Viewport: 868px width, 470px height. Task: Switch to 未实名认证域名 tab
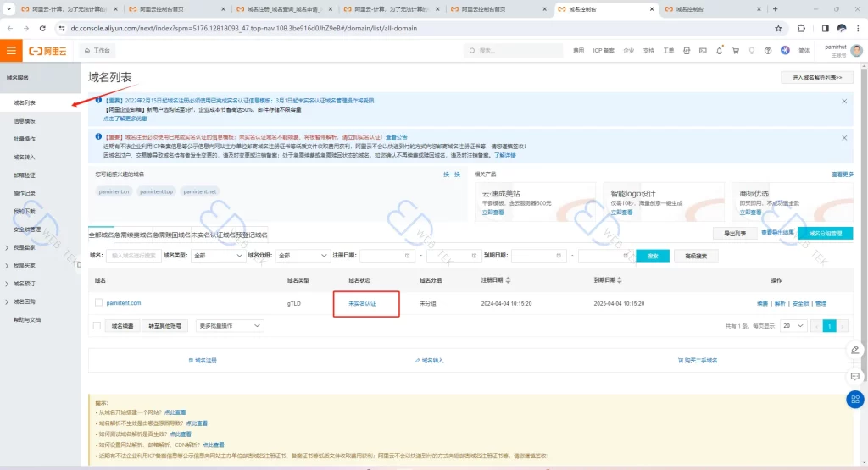[213, 235]
